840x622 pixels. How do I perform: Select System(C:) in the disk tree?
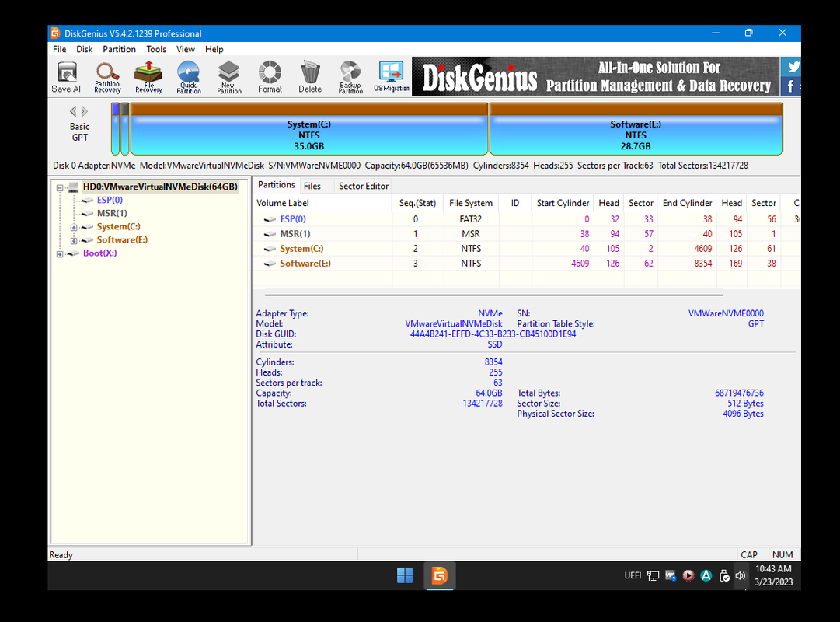coord(118,227)
